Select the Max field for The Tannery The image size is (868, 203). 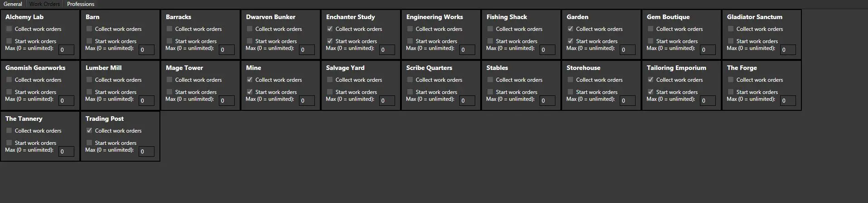point(66,151)
